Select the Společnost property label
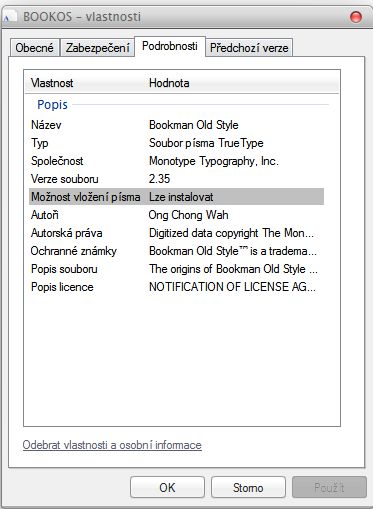Screen dimensions: 373x509 click(57, 161)
